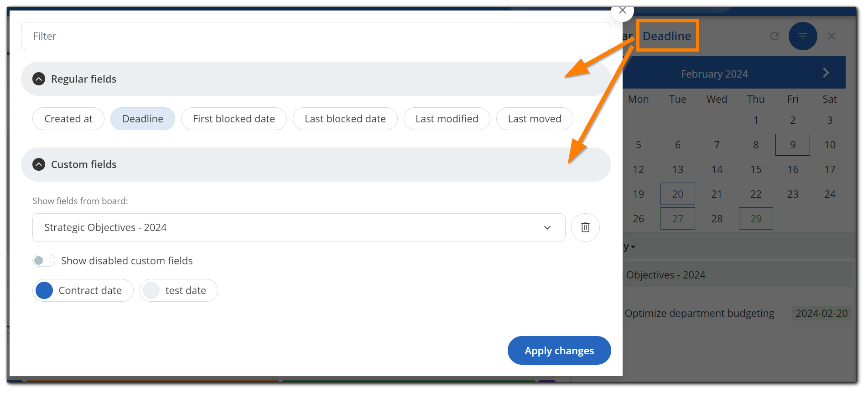This screenshot has width=868, height=394.
Task: Collapse the Custom fields section
Action: pos(39,164)
